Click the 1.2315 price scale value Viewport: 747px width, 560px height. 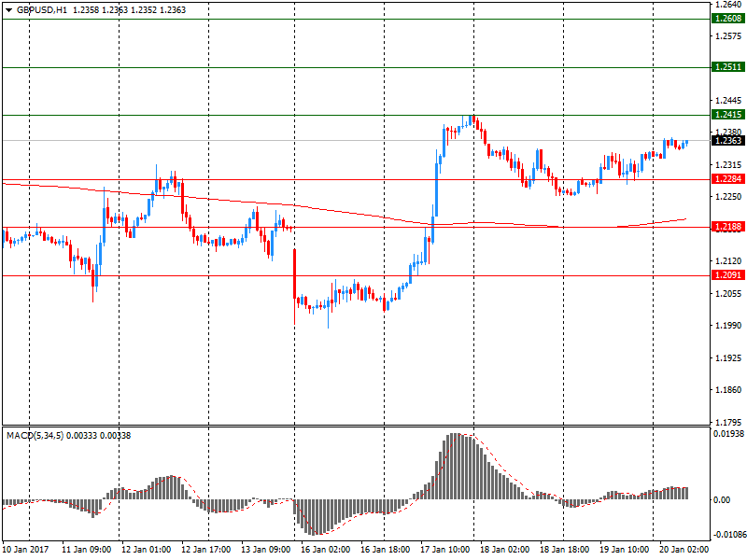click(728, 165)
